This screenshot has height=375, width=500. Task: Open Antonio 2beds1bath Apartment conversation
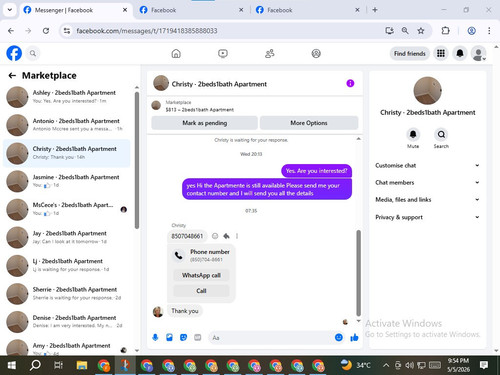(x=67, y=125)
